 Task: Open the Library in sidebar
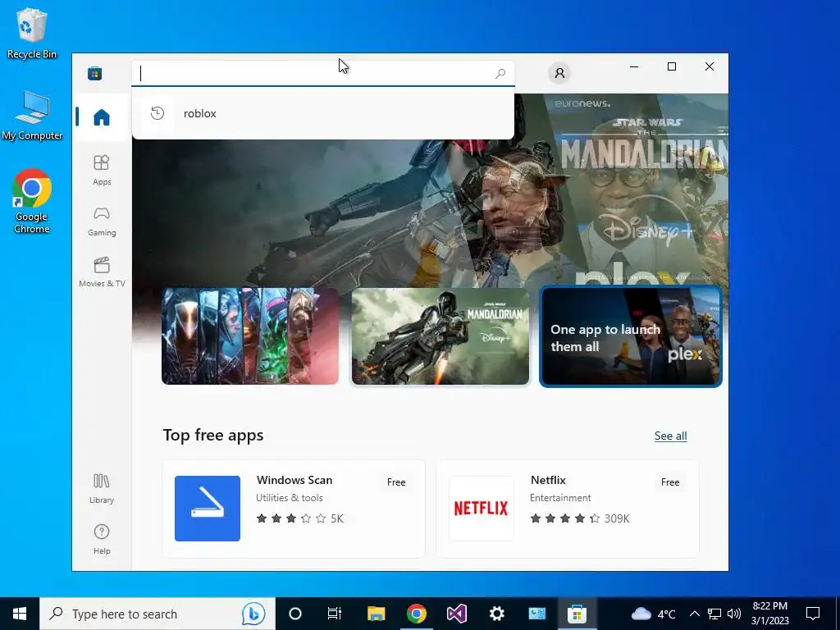click(x=101, y=489)
